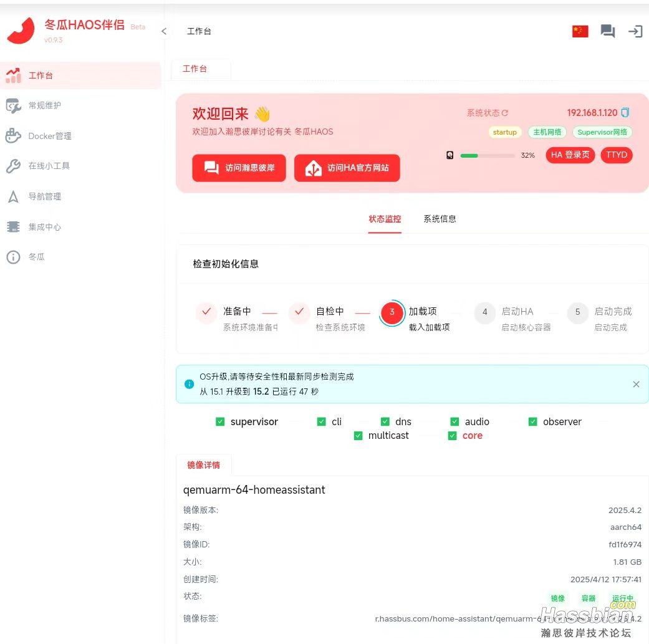Click the 准备中 step checkmark
649x644 pixels.
pos(206,312)
